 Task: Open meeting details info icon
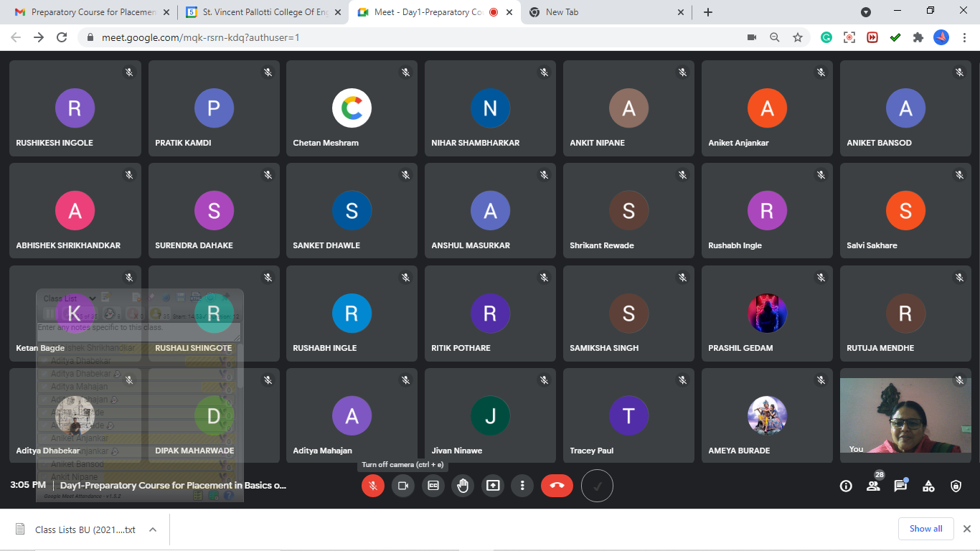[x=846, y=486]
